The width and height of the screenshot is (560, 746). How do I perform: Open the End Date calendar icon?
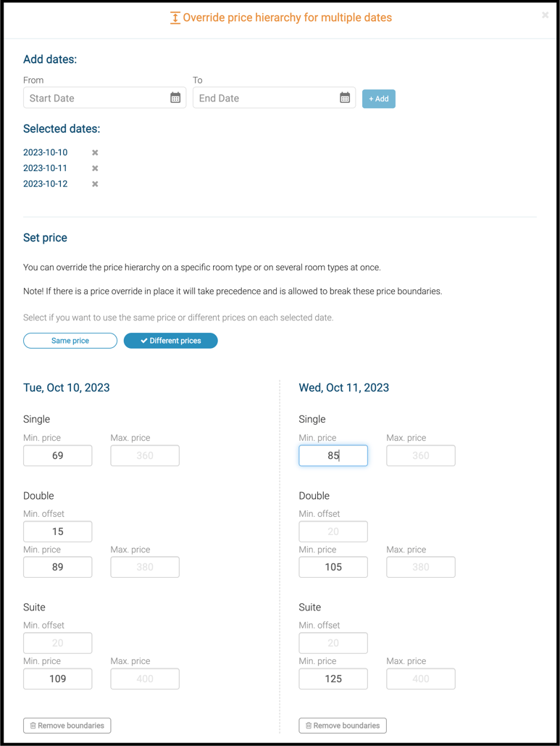pyautogui.click(x=345, y=98)
